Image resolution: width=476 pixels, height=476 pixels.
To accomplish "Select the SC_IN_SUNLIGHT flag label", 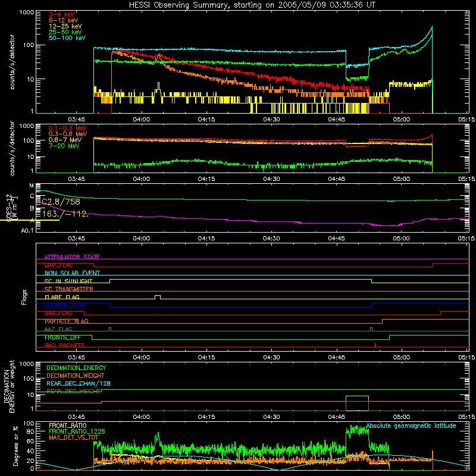I will coord(68,281).
